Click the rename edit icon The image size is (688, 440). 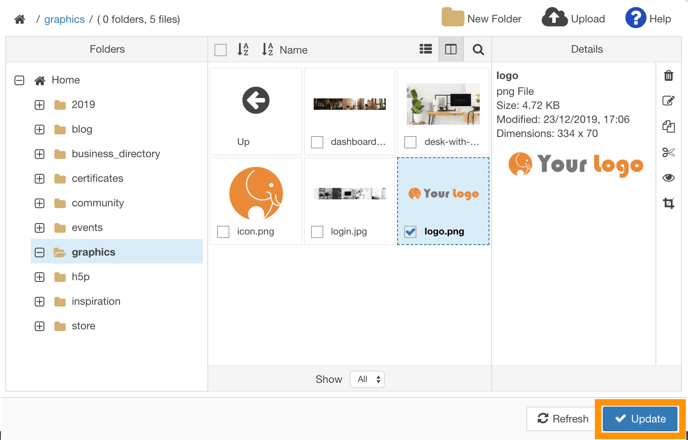tap(669, 101)
